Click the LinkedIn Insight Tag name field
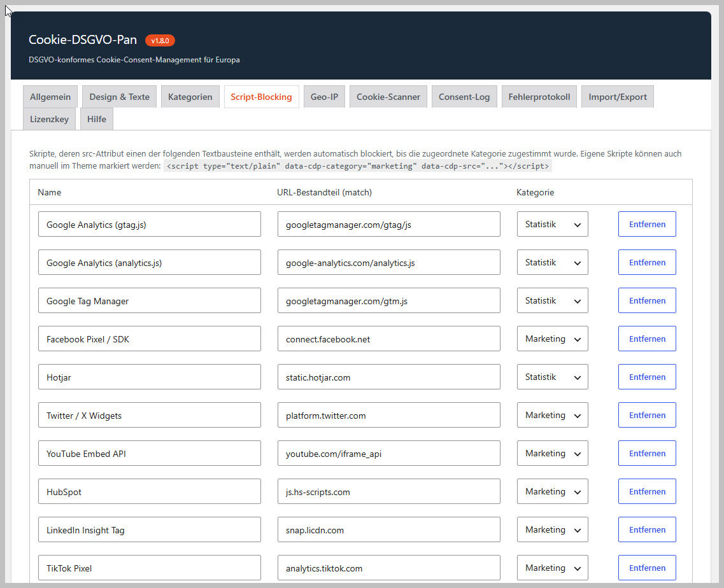 point(150,530)
